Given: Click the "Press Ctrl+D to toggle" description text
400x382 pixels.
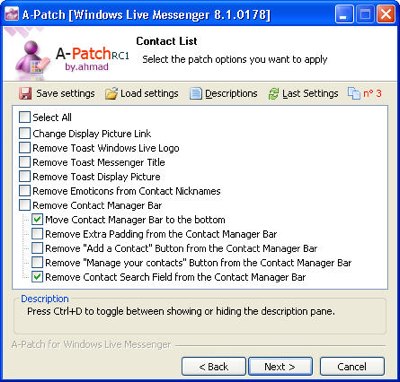Looking at the screenshot, I should point(181,311).
